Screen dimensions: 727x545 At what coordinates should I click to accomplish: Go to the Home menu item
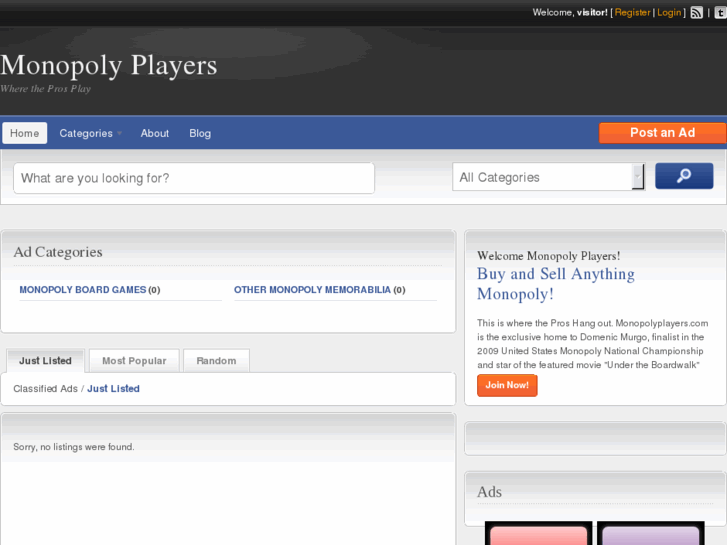25,133
